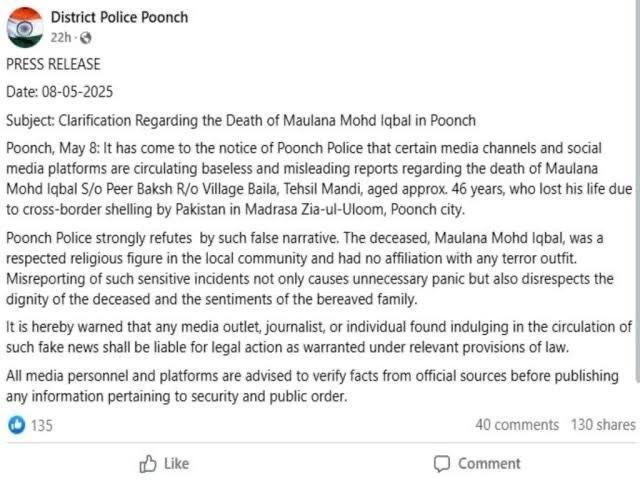Image resolution: width=640 pixels, height=480 pixels.
Task: Click the Subject clarification line
Action: tap(241, 120)
